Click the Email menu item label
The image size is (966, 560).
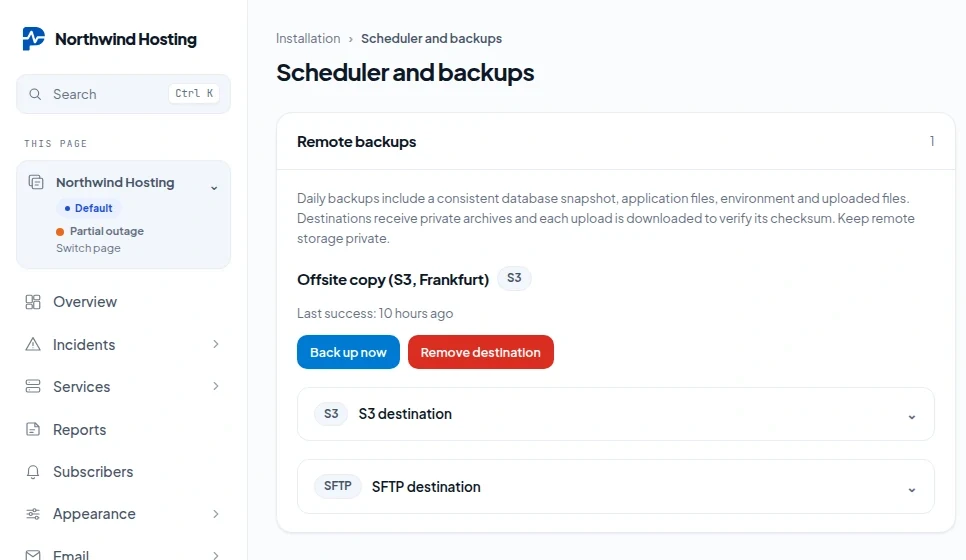[x=71, y=555]
